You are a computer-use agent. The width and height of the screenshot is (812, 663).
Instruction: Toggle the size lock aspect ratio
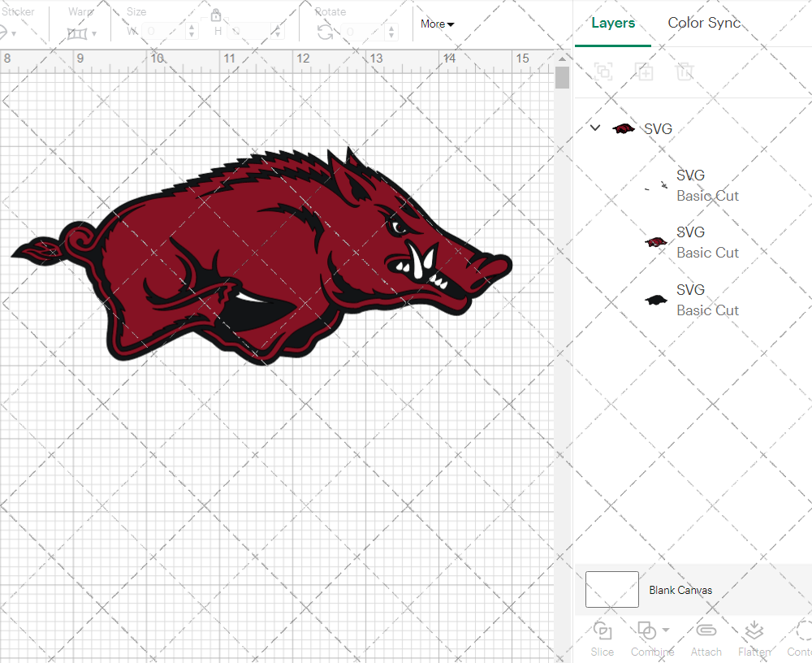(x=216, y=15)
